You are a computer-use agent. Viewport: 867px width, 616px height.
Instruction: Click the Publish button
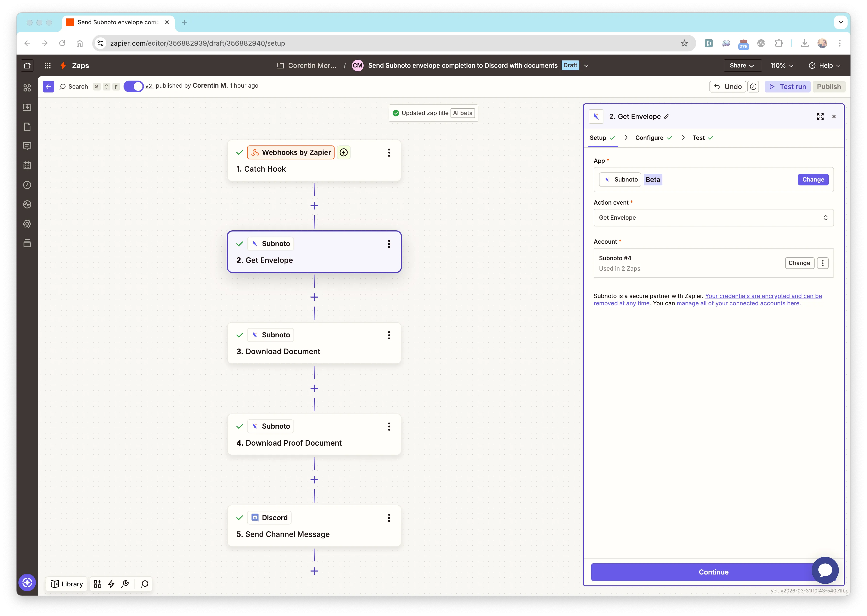click(x=829, y=86)
